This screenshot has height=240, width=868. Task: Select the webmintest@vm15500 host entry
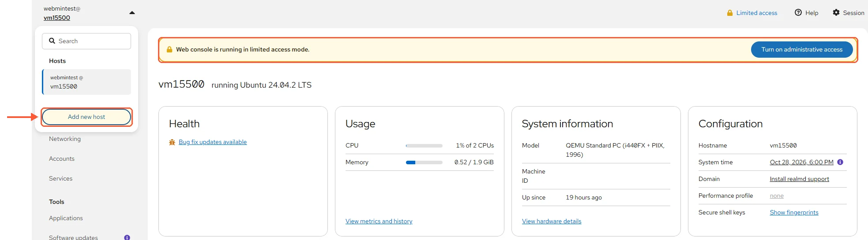86,82
